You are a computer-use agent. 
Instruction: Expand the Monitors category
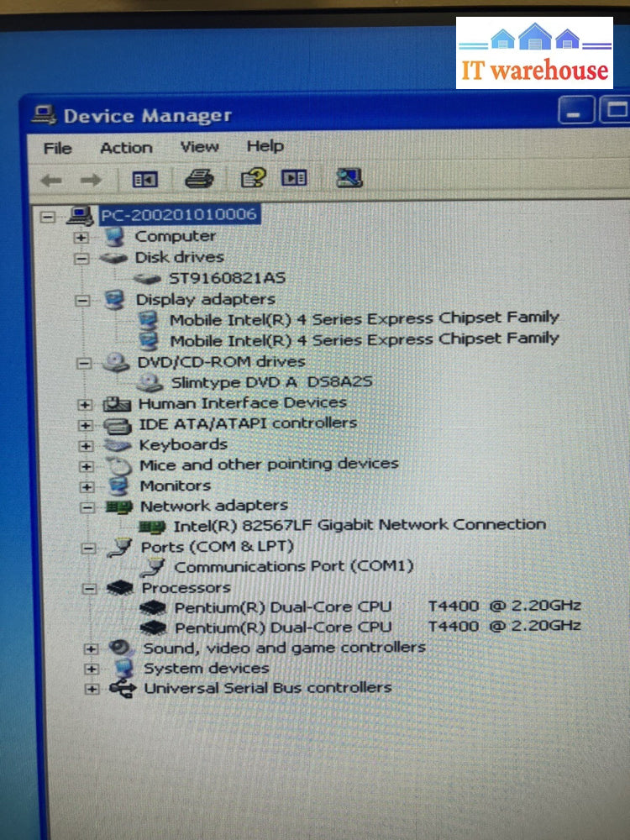[x=87, y=487]
